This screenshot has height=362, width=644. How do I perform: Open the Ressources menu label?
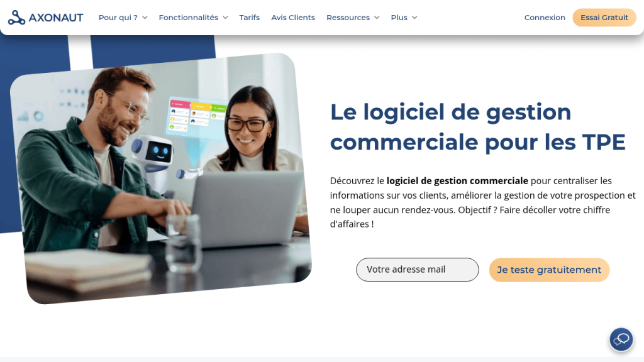(x=348, y=18)
